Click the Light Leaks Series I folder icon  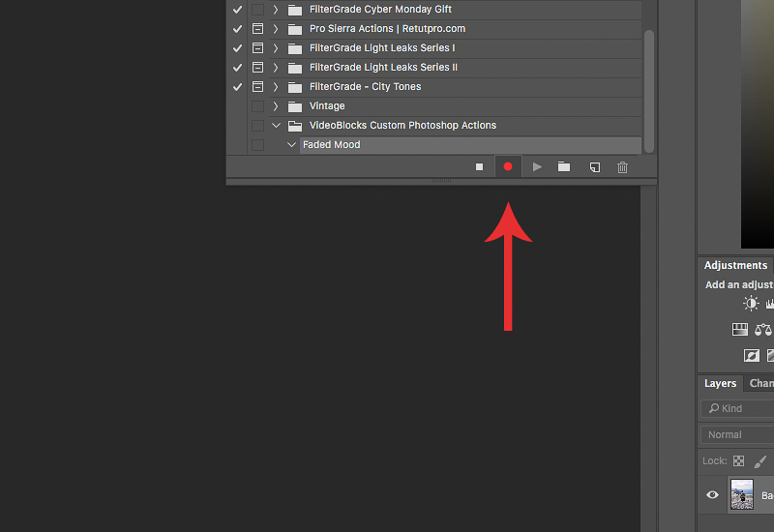pos(295,48)
